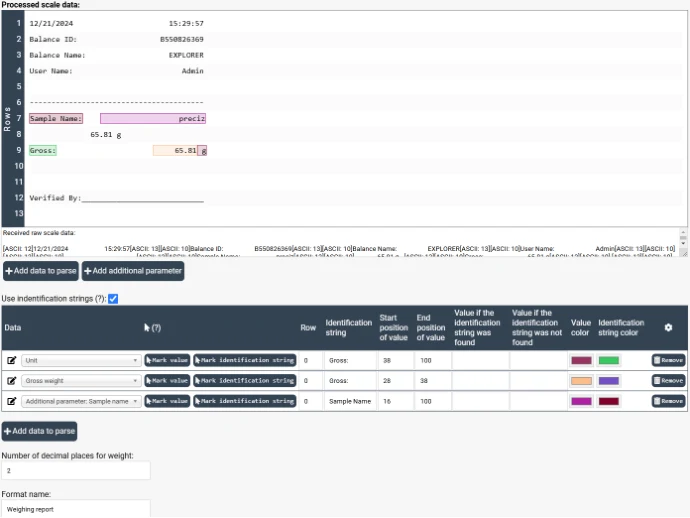The image size is (690, 518).
Task: Open Sample name magenta value color swatch
Action: click(x=581, y=401)
